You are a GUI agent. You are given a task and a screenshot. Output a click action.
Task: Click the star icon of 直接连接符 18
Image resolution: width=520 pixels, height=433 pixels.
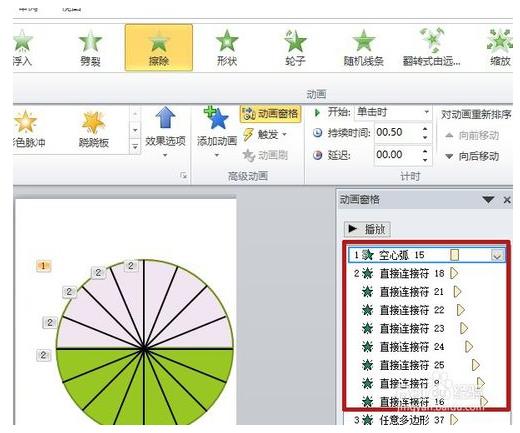click(x=367, y=274)
